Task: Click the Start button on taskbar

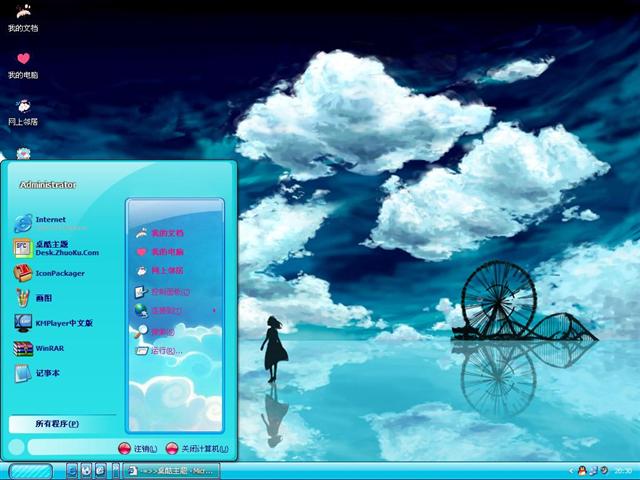Action: click(31, 471)
